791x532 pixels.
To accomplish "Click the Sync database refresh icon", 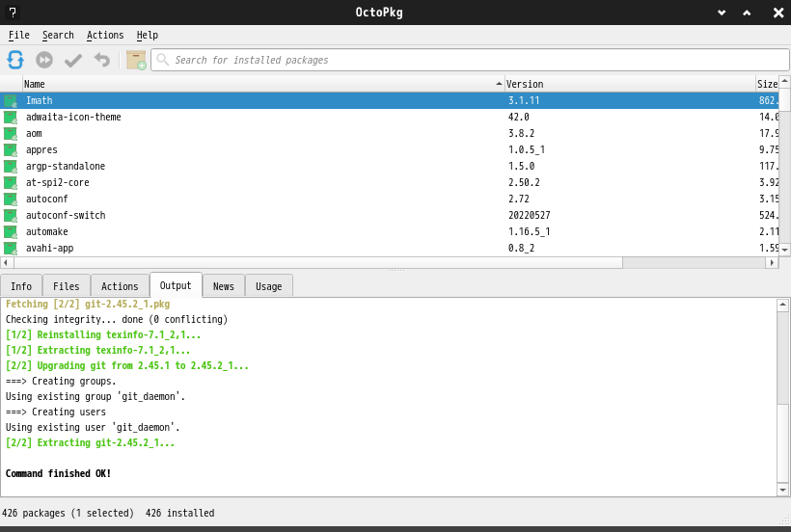I will tap(15, 60).
